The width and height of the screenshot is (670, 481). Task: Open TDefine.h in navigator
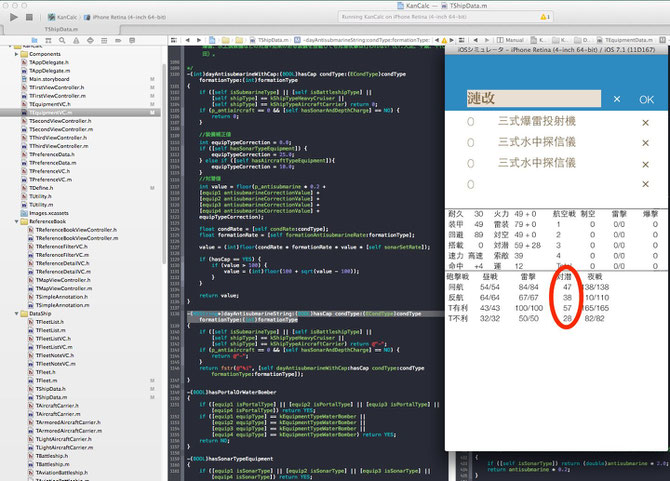(41, 188)
